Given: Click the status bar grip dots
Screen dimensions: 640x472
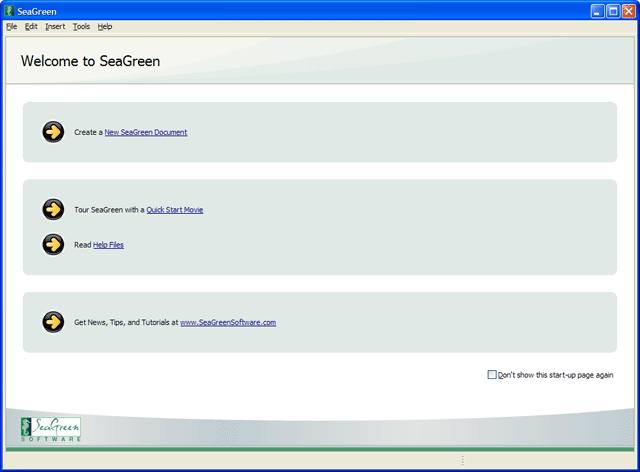Looking at the screenshot, I should coord(462,461).
